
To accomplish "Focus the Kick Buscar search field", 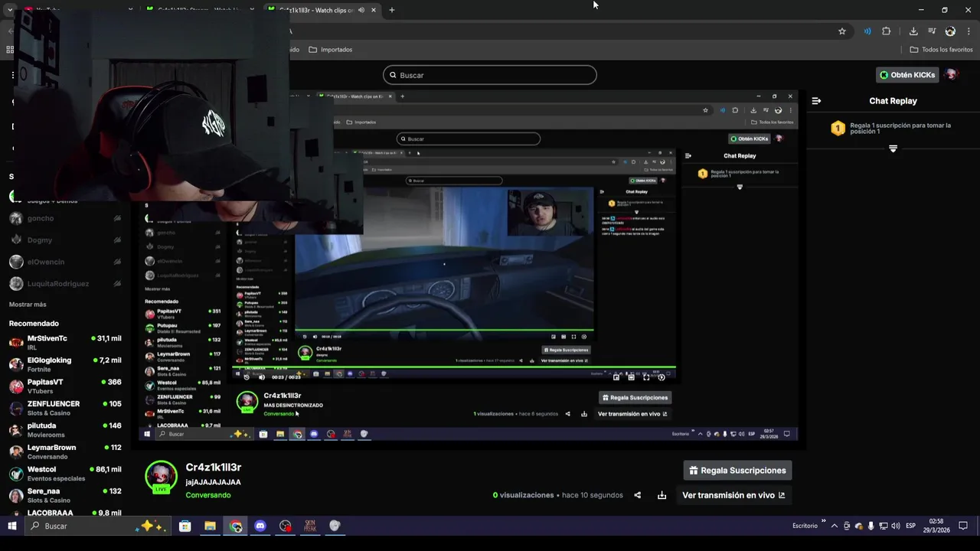I will (490, 75).
